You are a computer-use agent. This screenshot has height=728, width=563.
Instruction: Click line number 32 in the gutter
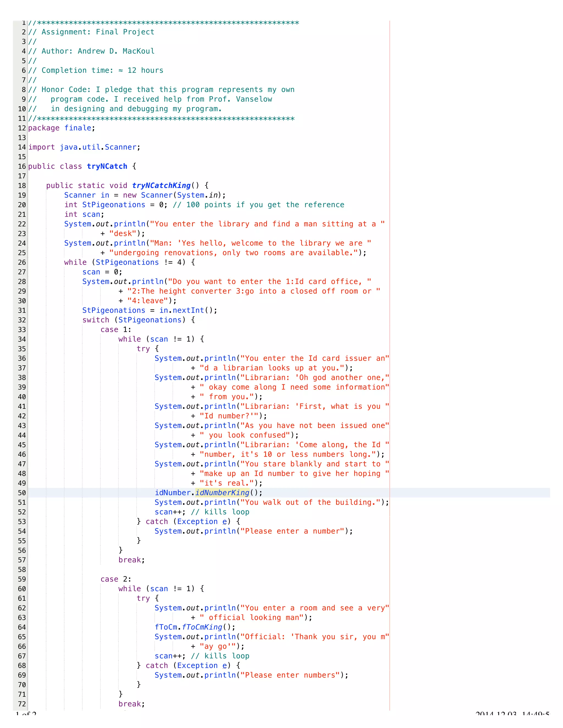[x=22, y=320]
